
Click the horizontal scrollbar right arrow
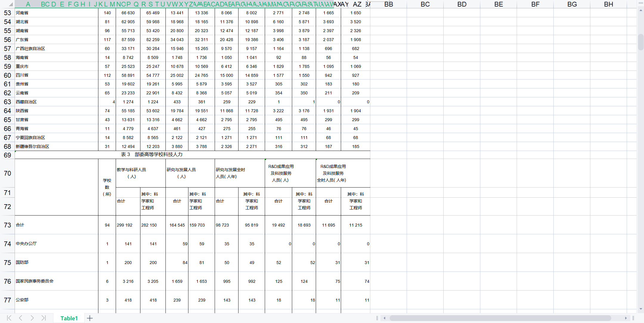(626, 318)
